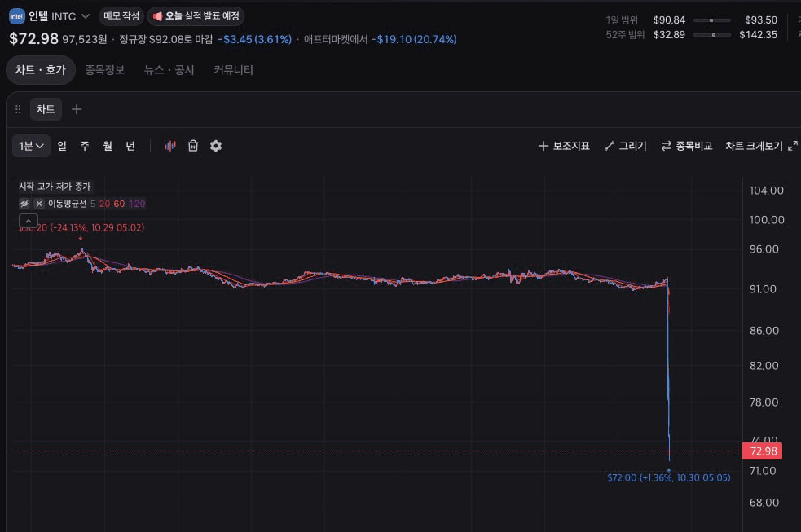This screenshot has width=801, height=532.
Task: Open the 1분 interval dropdown
Action: click(x=31, y=146)
